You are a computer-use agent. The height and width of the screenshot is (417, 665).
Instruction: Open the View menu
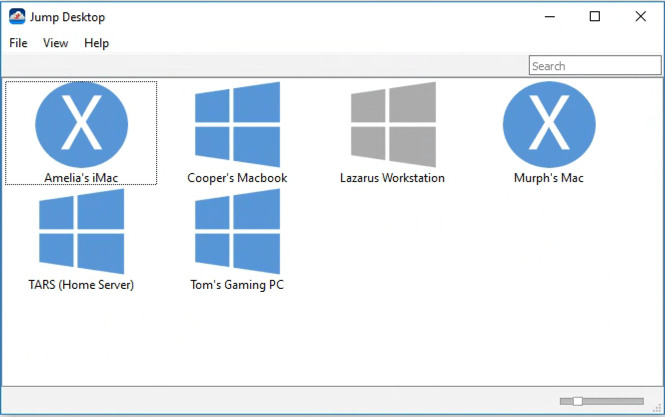[56, 43]
